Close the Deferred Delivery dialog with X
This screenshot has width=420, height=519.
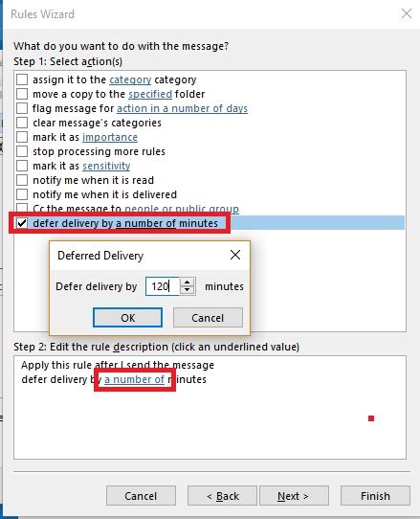[x=235, y=255]
